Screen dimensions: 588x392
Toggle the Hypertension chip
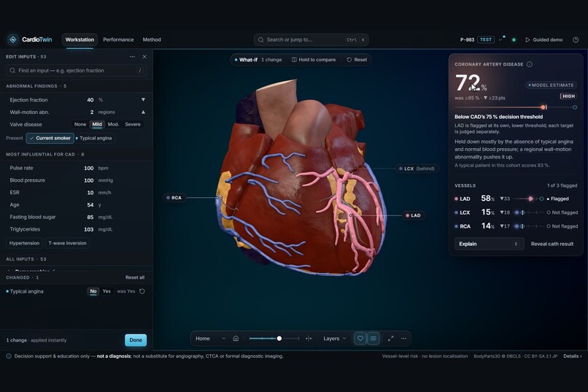(x=24, y=243)
